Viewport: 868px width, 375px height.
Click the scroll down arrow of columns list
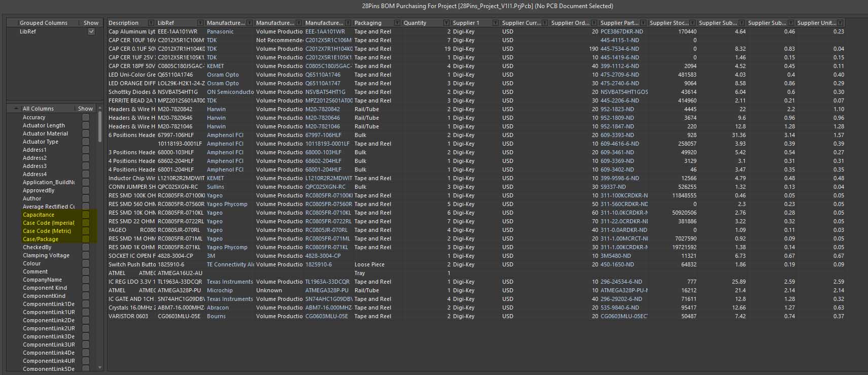click(x=99, y=367)
